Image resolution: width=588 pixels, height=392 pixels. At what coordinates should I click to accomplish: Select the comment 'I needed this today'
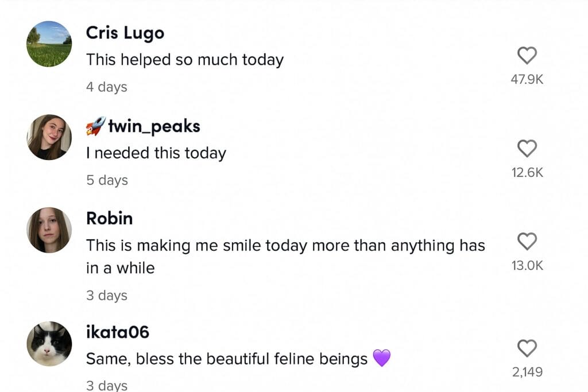156,153
